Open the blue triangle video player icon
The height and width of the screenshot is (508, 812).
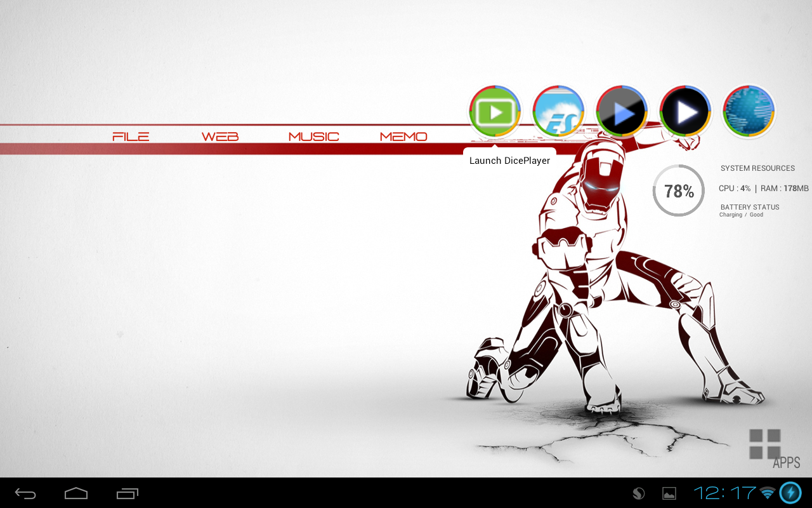622,112
